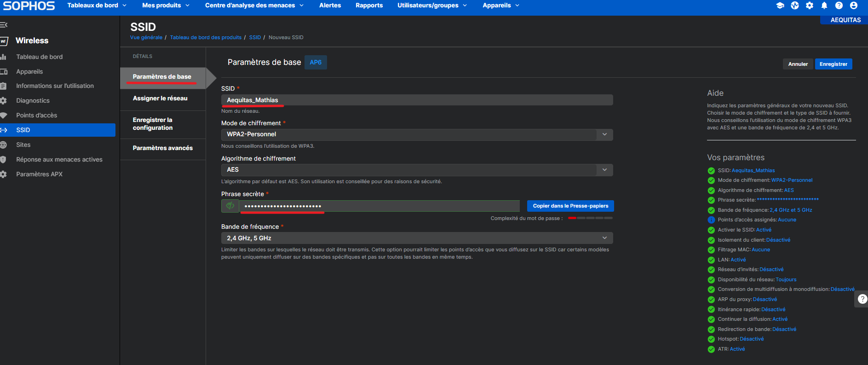Click the SSID arrows icon in sidebar
868x365 pixels.
[4, 130]
